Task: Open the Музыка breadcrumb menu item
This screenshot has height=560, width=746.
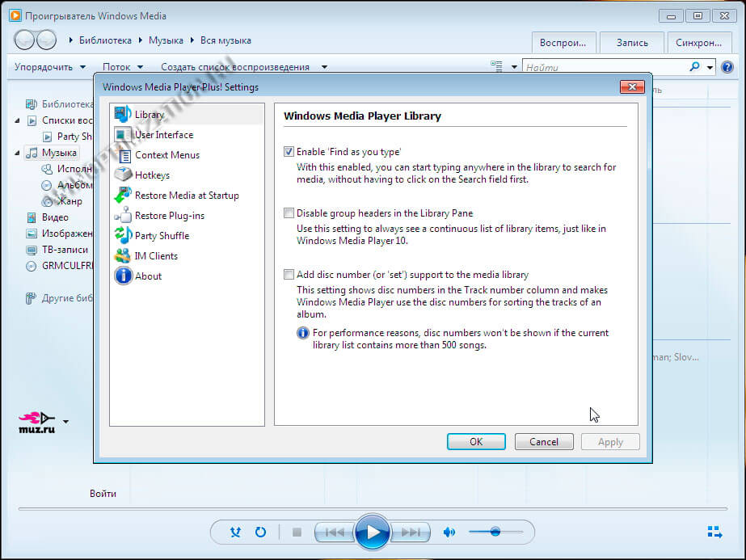Action: click(167, 40)
